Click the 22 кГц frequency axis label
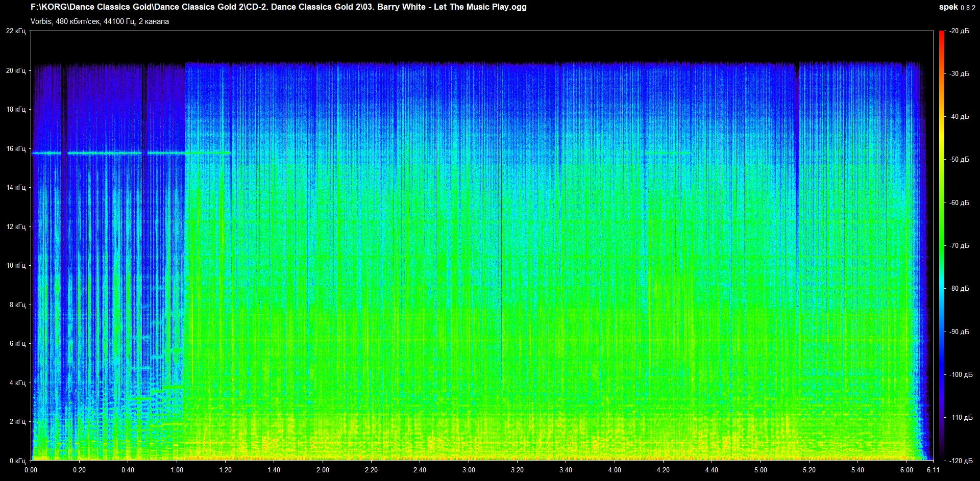This screenshot has width=980, height=481. (16, 31)
